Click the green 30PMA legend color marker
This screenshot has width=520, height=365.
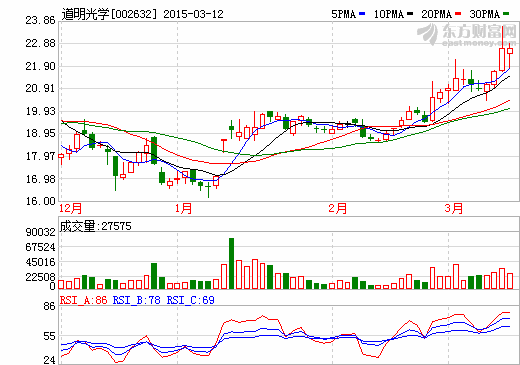[506, 14]
